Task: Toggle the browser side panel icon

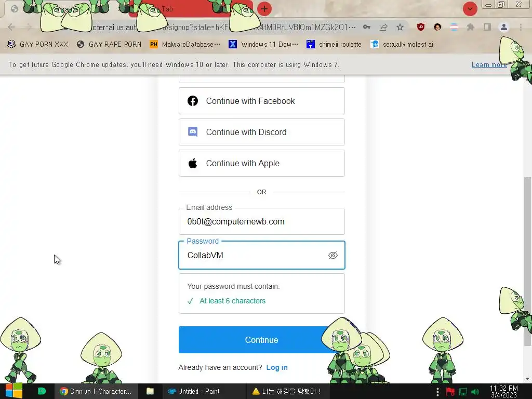Action: [x=487, y=27]
